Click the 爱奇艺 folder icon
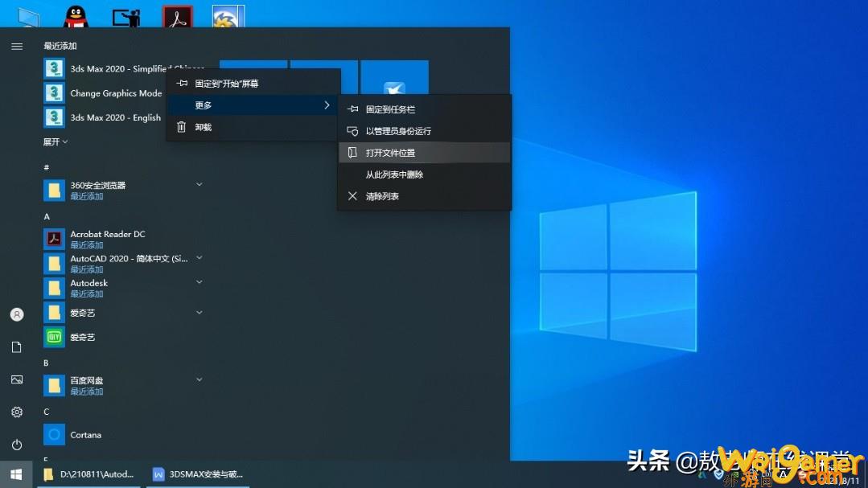The width and height of the screenshot is (868, 488). click(x=54, y=313)
